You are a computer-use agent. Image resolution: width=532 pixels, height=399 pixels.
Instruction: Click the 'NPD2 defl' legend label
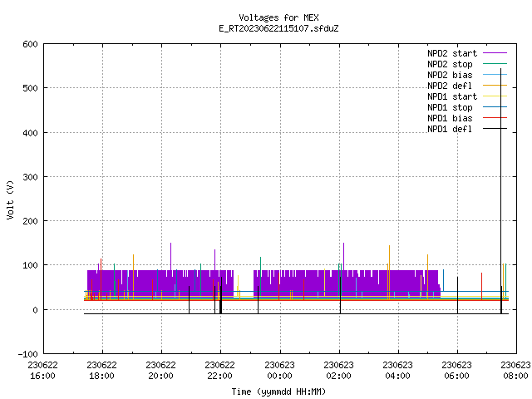[450, 86]
